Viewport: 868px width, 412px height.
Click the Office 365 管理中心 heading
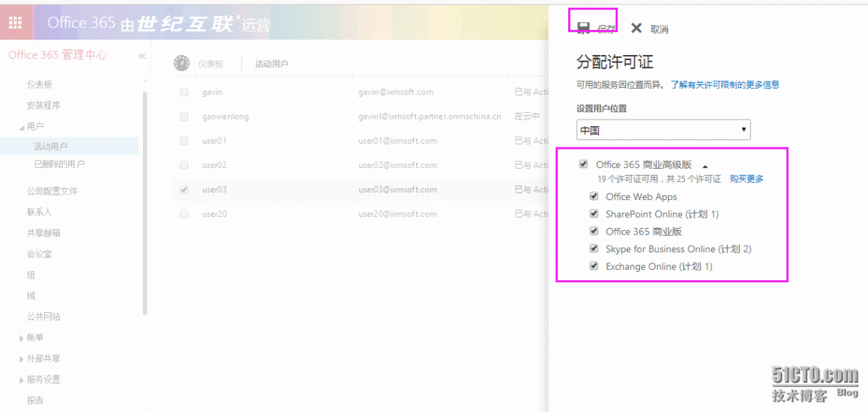click(x=58, y=55)
